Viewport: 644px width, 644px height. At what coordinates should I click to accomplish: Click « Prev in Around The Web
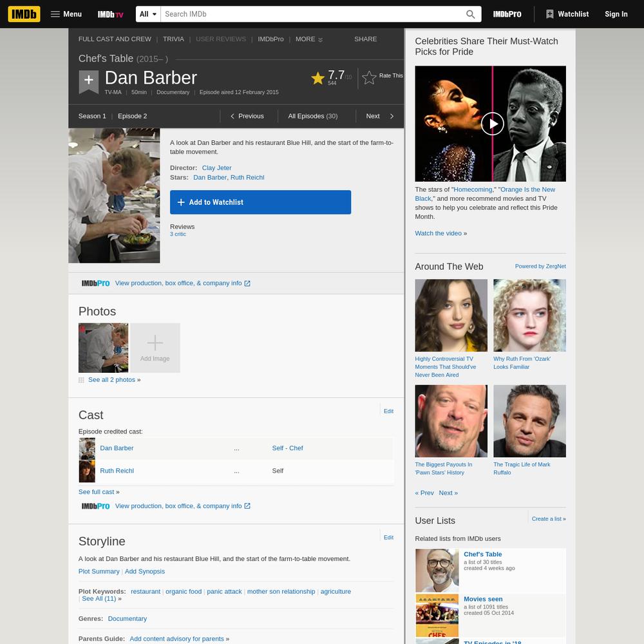pyautogui.click(x=424, y=493)
